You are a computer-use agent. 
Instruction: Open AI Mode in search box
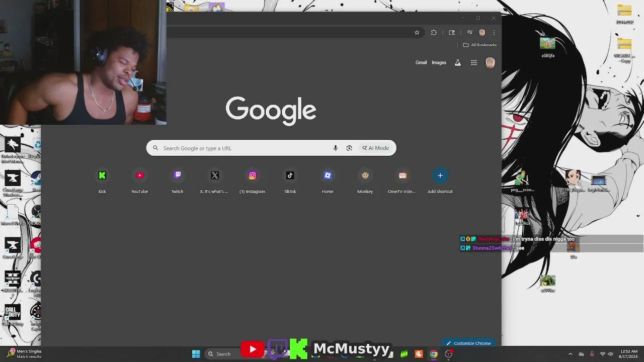(376, 148)
